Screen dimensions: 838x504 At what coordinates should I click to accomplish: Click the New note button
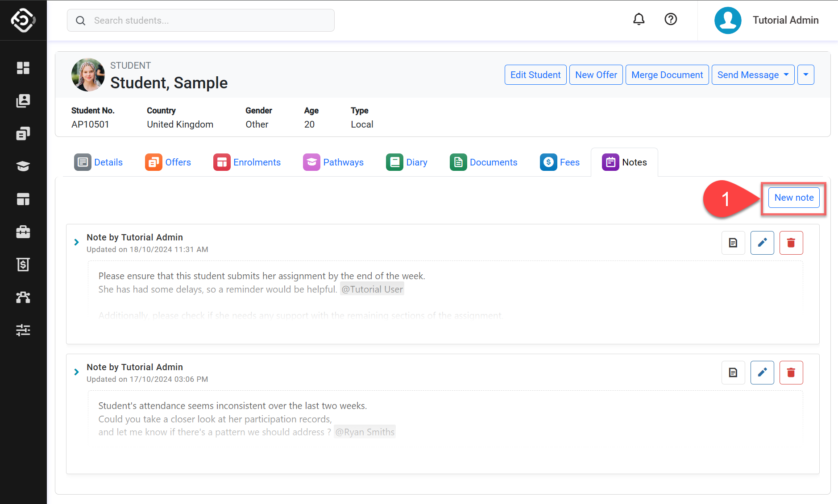click(793, 198)
